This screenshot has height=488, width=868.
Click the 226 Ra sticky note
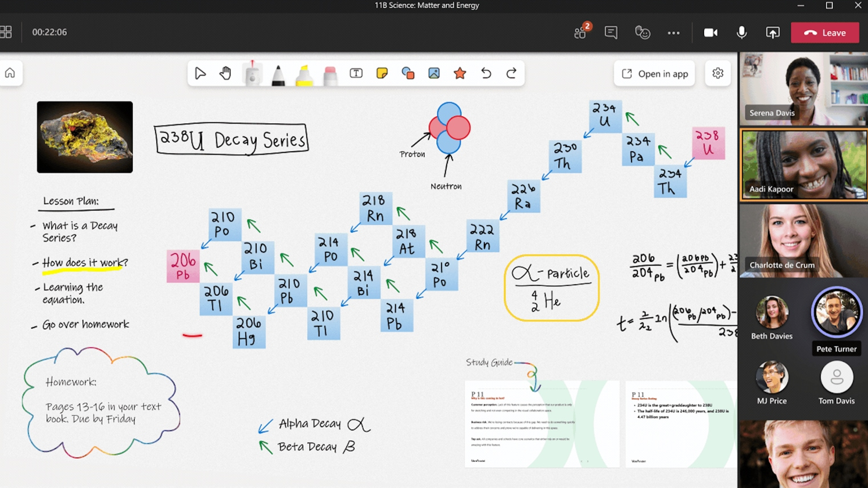click(x=523, y=196)
